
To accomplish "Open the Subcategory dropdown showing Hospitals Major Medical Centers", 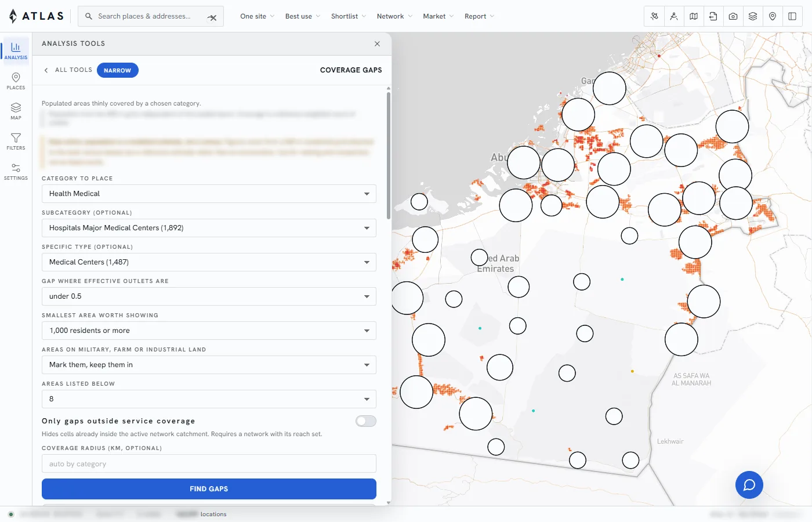I will [209, 228].
